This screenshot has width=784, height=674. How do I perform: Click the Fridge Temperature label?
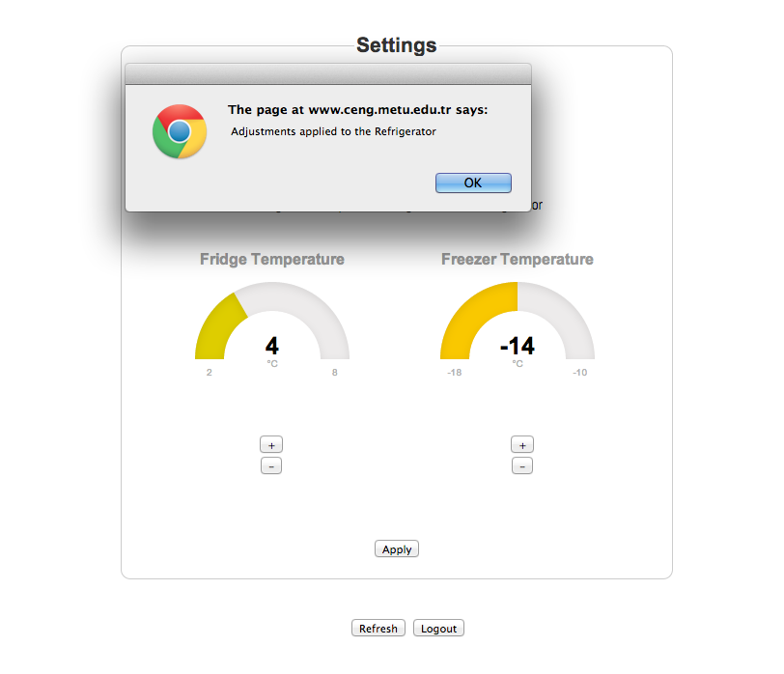click(x=272, y=259)
